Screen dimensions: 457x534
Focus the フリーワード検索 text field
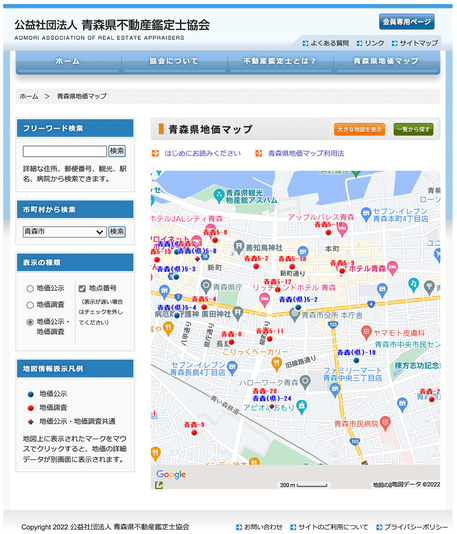tap(65, 151)
